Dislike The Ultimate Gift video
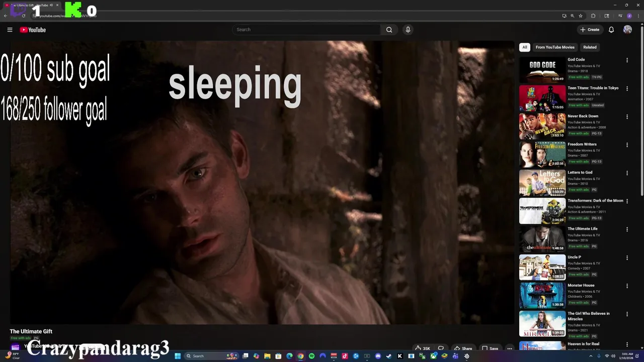 click(441, 348)
